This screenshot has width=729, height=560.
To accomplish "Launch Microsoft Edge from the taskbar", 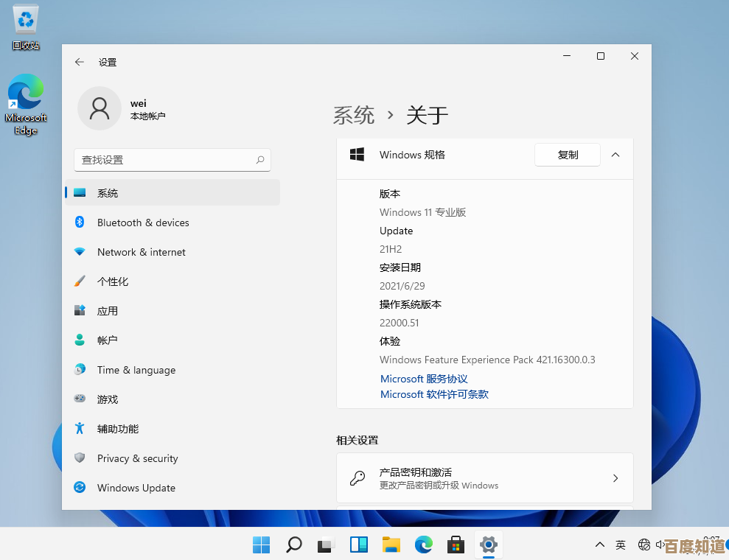I will point(424,545).
